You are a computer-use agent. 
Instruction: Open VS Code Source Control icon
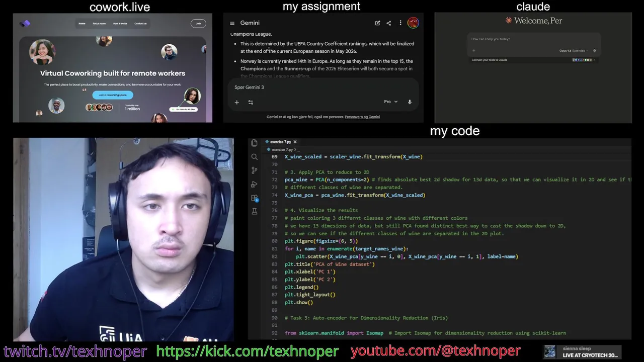pyautogui.click(x=255, y=171)
